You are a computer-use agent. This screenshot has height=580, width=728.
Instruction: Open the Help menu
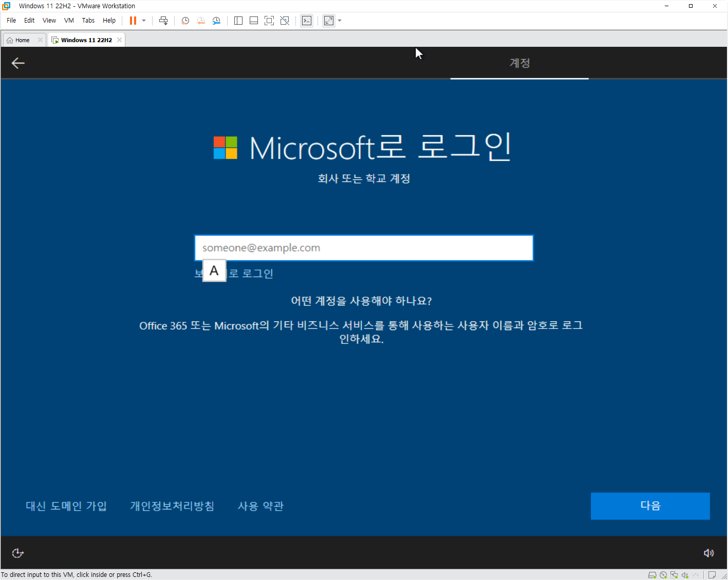109,21
